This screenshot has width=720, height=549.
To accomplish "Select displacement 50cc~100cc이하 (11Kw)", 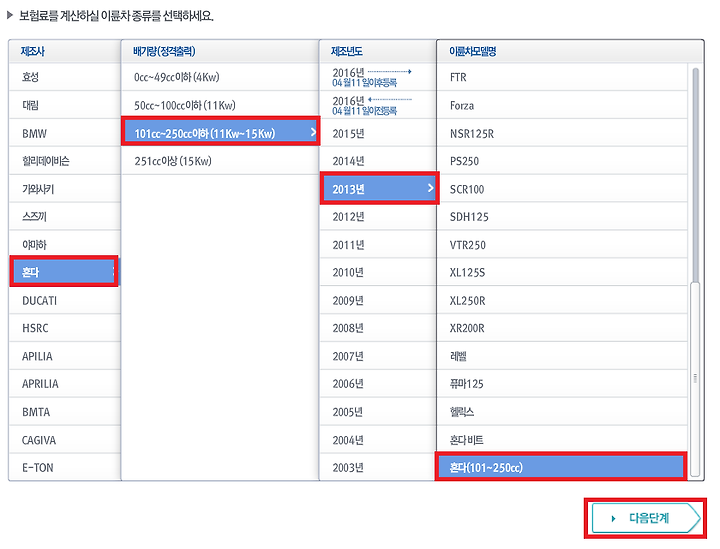I will click(220, 105).
